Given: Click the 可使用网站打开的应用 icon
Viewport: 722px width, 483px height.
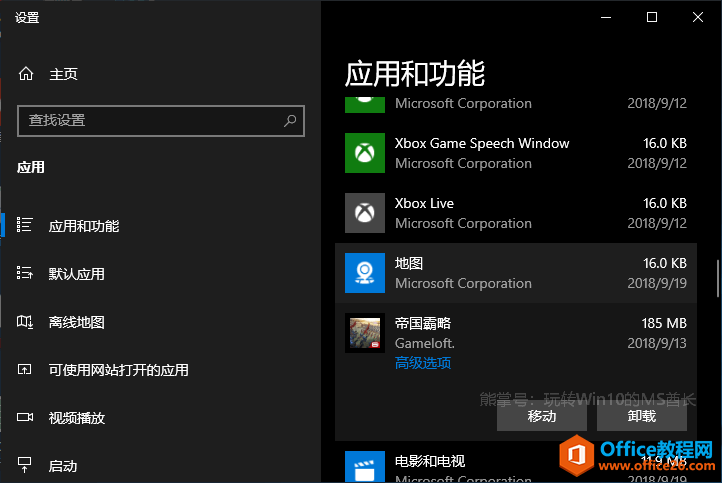Looking at the screenshot, I should pyautogui.click(x=24, y=369).
